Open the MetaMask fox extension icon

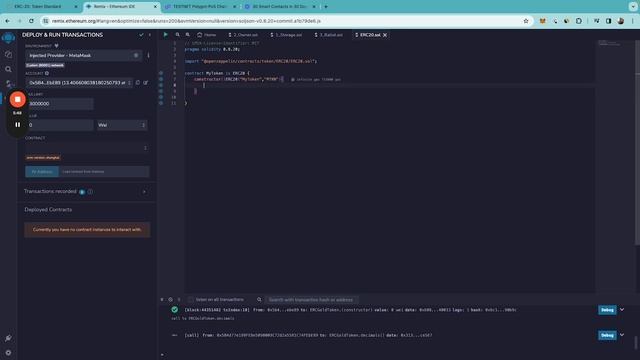point(542,21)
